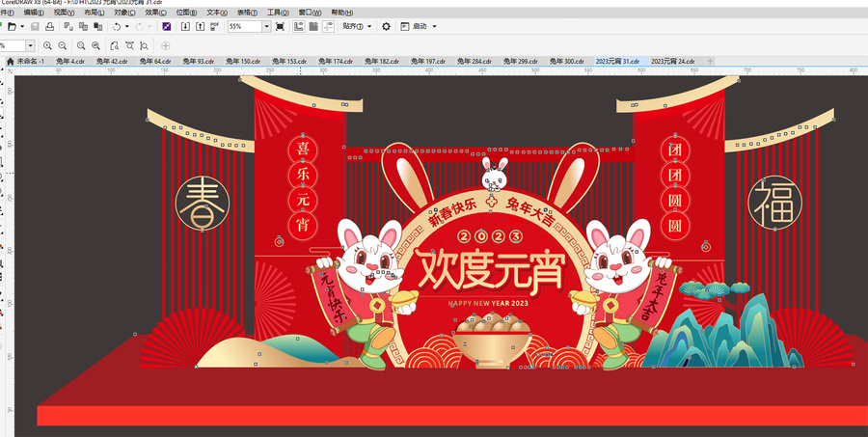Open the 对象 menu
Screen dimensions: 868x437
tap(125, 13)
